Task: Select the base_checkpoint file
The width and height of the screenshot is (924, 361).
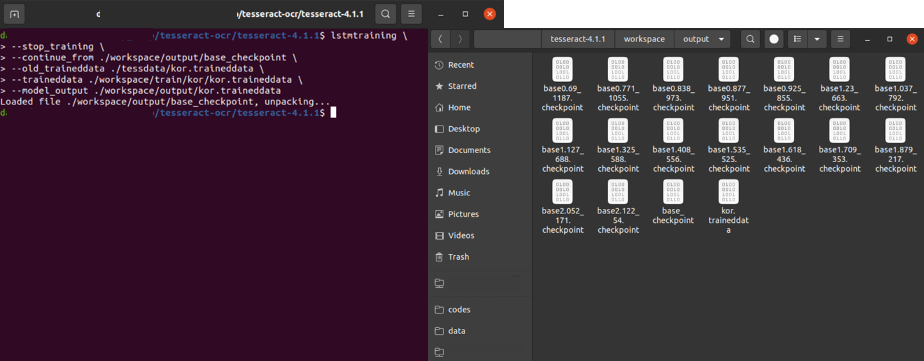Action: [674, 202]
